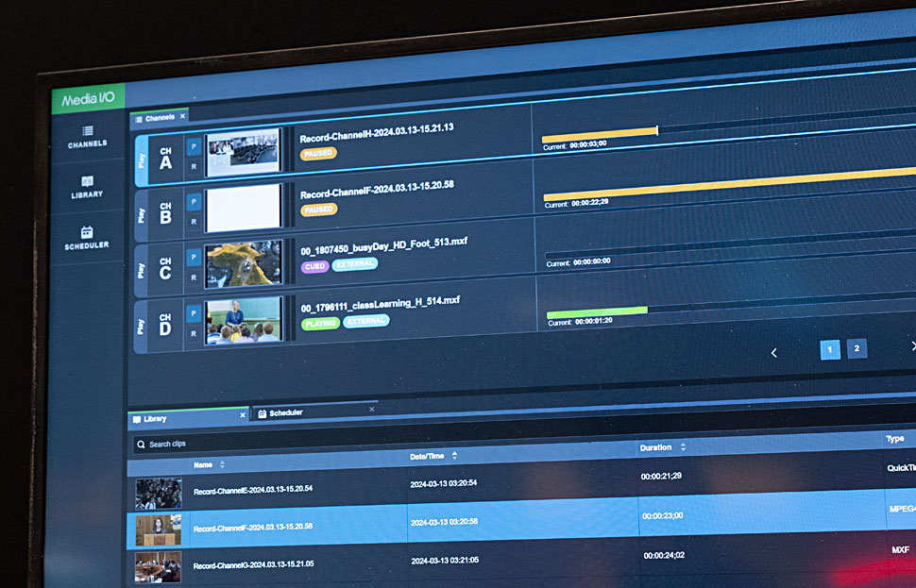
Task: Click the PAUSED badge on channel A
Action: click(x=318, y=154)
